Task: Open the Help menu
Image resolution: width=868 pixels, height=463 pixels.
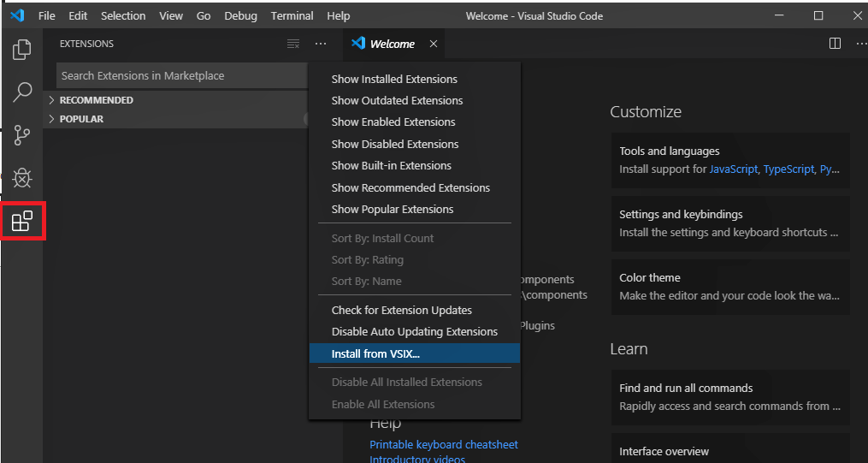Action: (x=339, y=16)
